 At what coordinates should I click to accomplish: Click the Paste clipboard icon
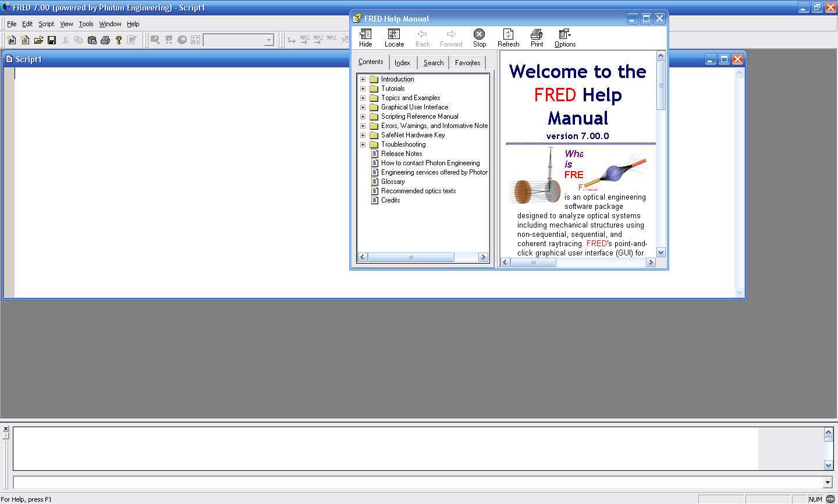pyautogui.click(x=92, y=40)
